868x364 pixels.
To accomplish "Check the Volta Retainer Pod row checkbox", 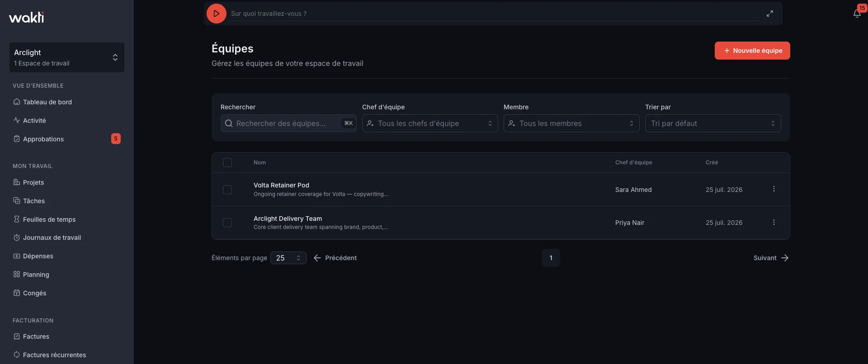I will click(x=227, y=190).
